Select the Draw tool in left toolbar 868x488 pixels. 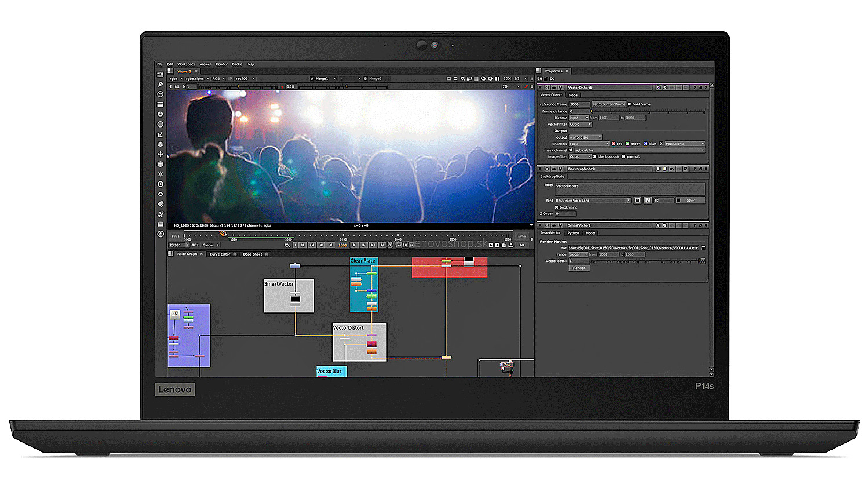point(161,84)
